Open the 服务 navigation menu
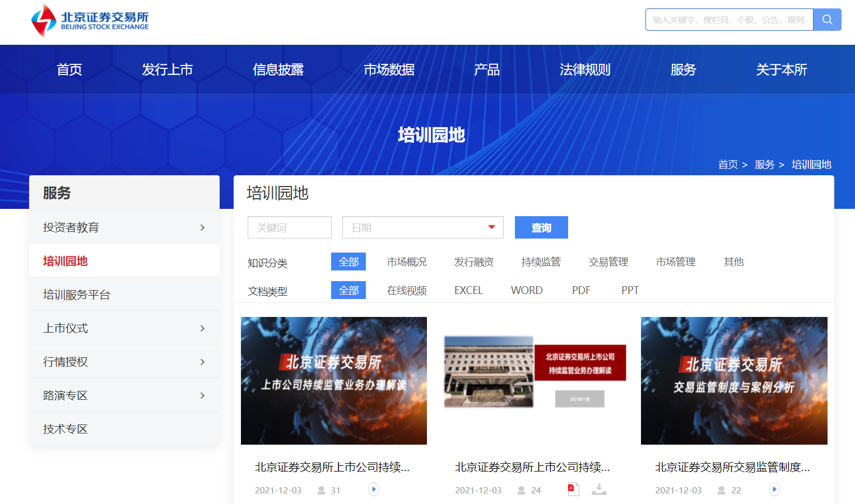This screenshot has height=504, width=855. click(x=683, y=69)
